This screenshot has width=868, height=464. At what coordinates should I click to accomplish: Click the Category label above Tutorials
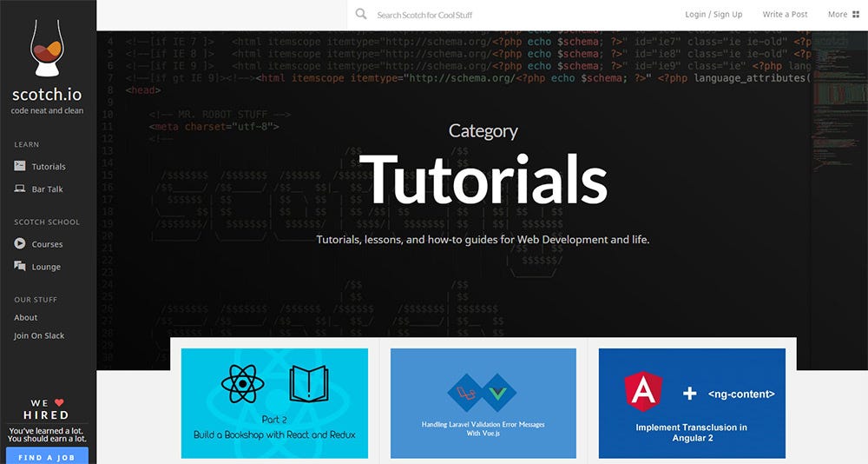(x=483, y=131)
